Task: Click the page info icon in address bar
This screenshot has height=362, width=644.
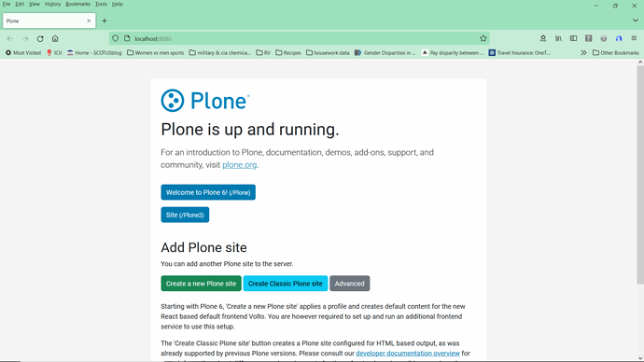Action: point(127,38)
